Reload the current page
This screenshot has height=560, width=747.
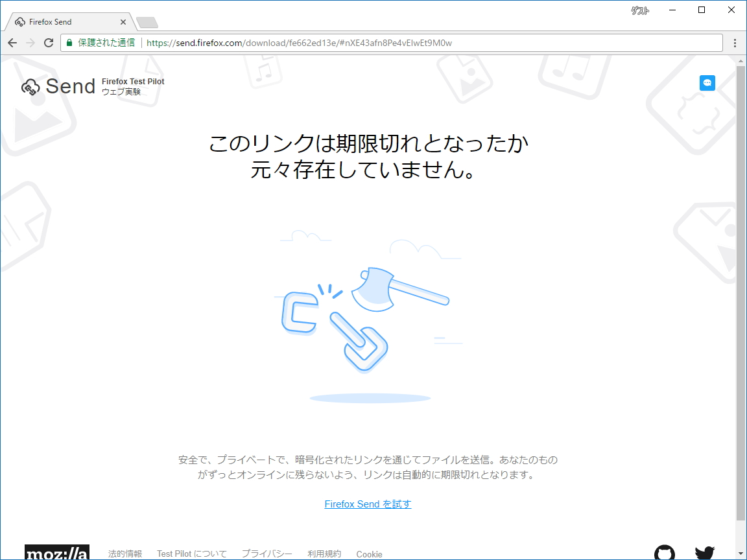(x=49, y=42)
